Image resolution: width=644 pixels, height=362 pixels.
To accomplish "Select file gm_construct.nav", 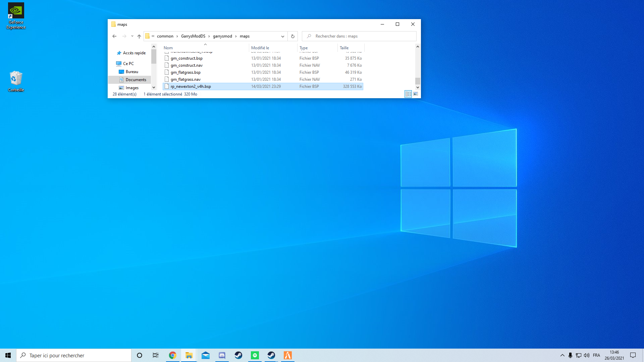I will (263, 65).
